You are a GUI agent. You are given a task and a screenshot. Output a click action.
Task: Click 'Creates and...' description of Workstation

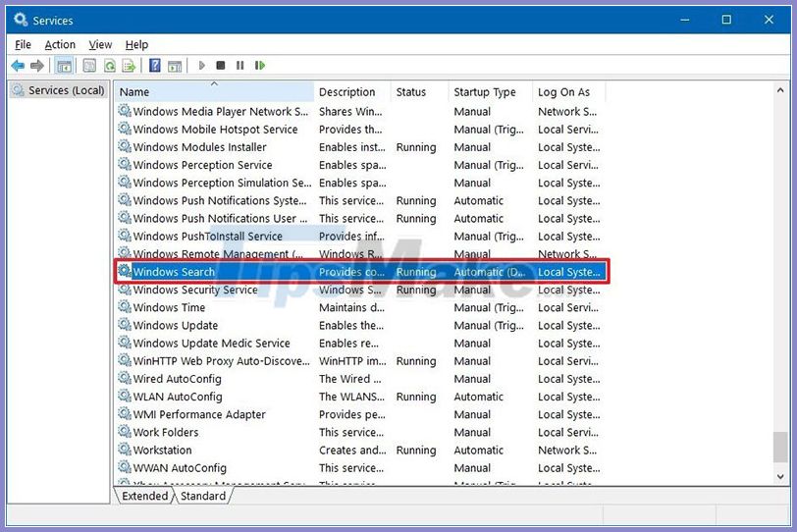(x=352, y=450)
